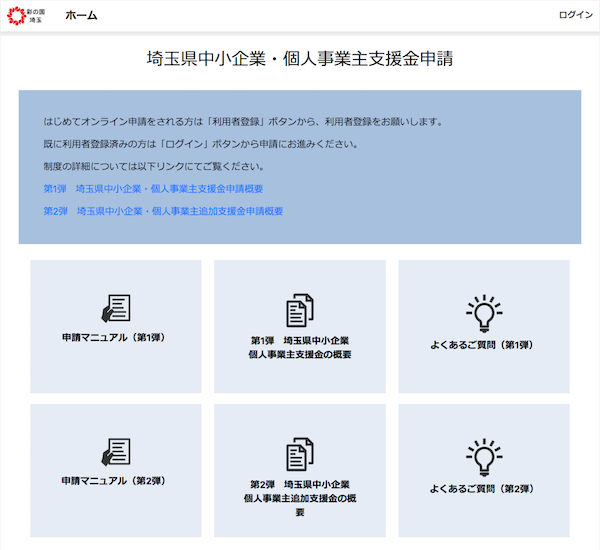Select the 第1弾 埼玉県中小企業 個人事業主支援金の概要 label
600x550 pixels.
pyautogui.click(x=300, y=347)
